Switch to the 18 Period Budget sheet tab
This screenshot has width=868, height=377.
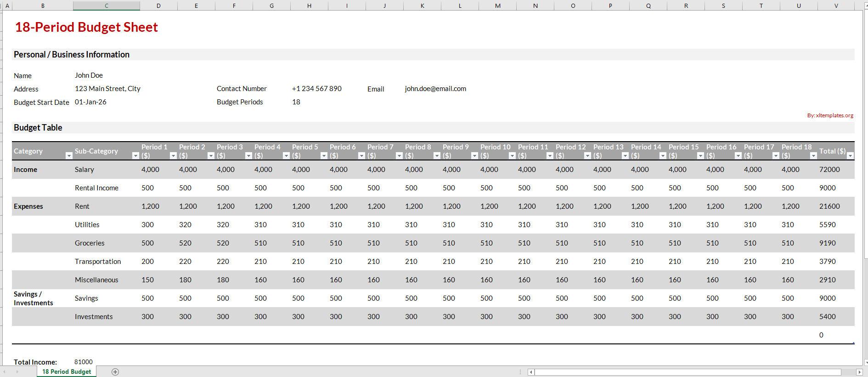67,371
